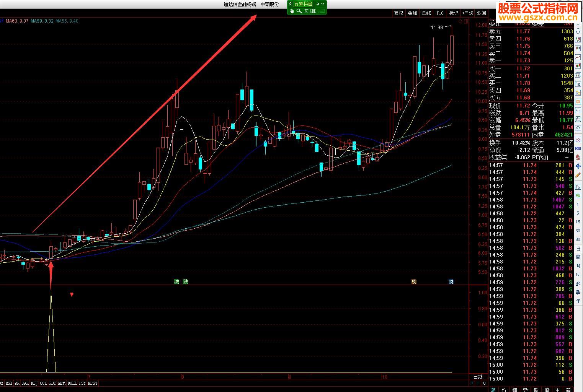Screen dimensions: 583x392
Task: Click the F12 trading icon in sidebar
Action: (x=578, y=111)
